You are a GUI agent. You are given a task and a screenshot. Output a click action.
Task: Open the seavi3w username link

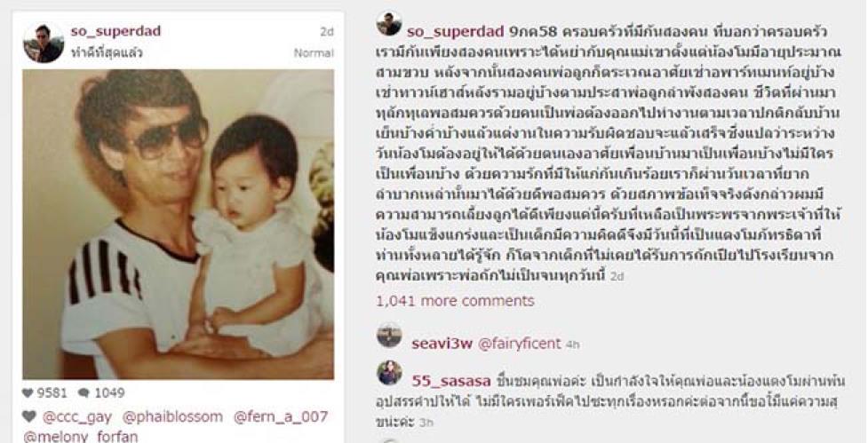pos(442,344)
